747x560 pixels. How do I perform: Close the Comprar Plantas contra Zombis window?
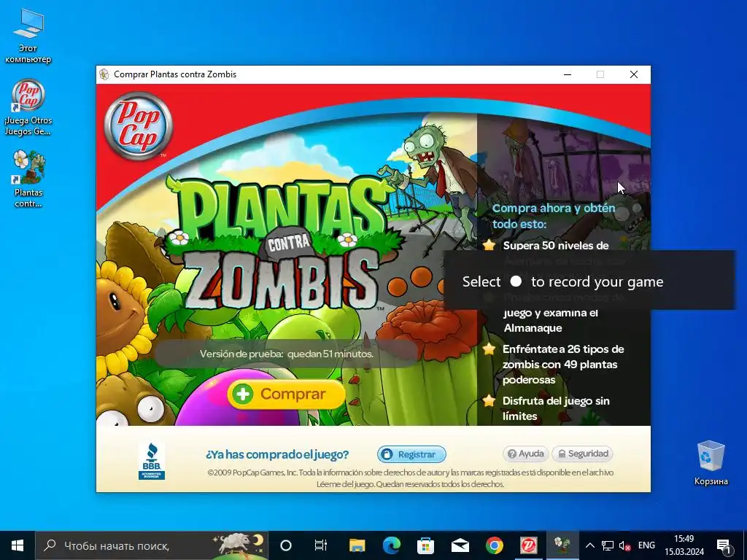[x=634, y=74]
